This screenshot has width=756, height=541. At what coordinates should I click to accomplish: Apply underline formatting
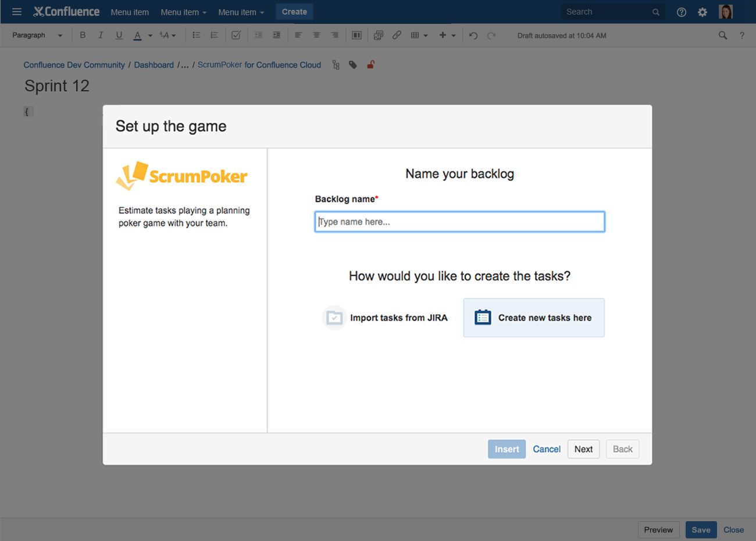point(119,35)
